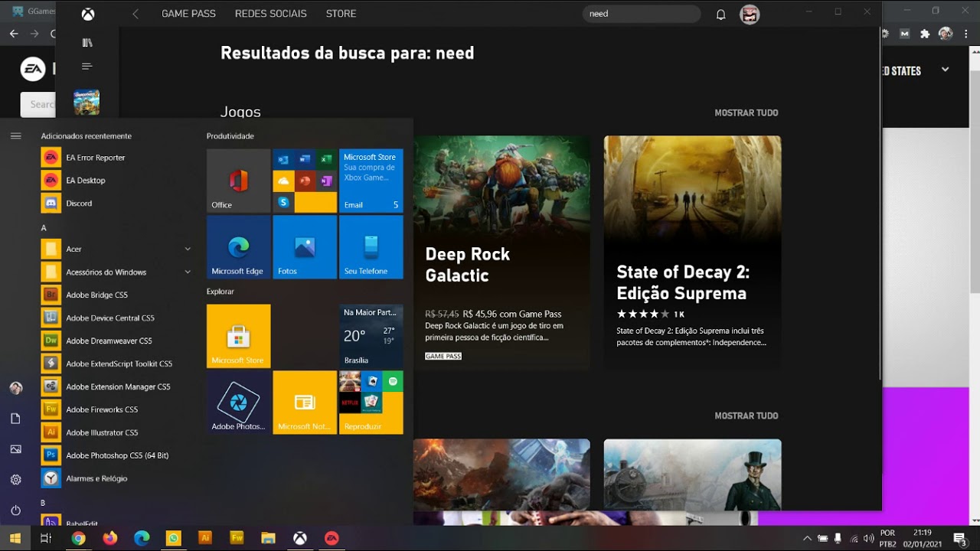Open Alarmes e Relógio app
980x551 pixels.
(116, 479)
